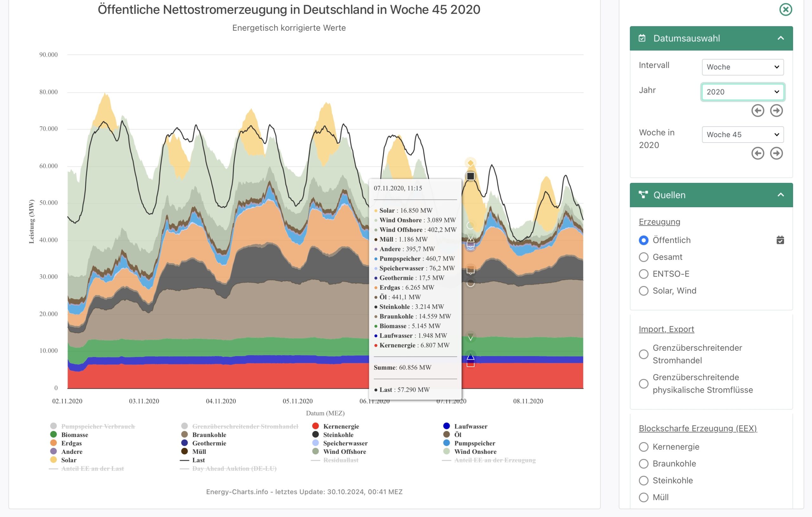The width and height of the screenshot is (812, 517).
Task: Open the Woche 45 dropdown
Action: tap(743, 135)
